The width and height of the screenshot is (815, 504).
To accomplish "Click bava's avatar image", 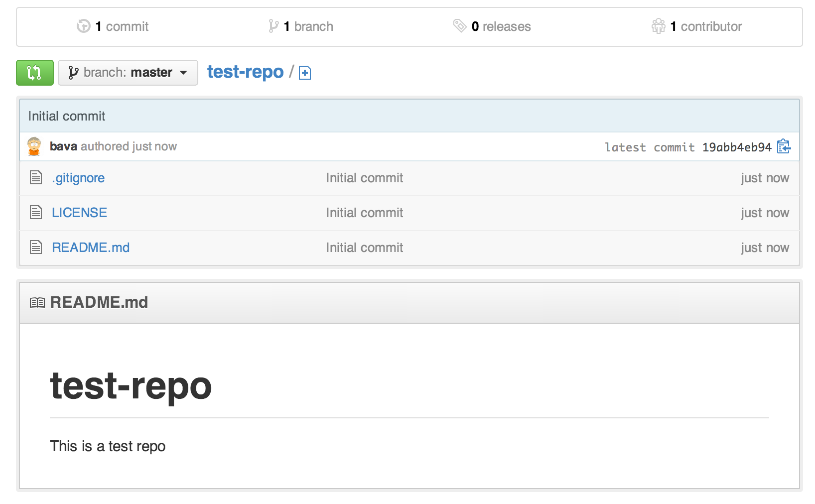I will click(x=34, y=146).
